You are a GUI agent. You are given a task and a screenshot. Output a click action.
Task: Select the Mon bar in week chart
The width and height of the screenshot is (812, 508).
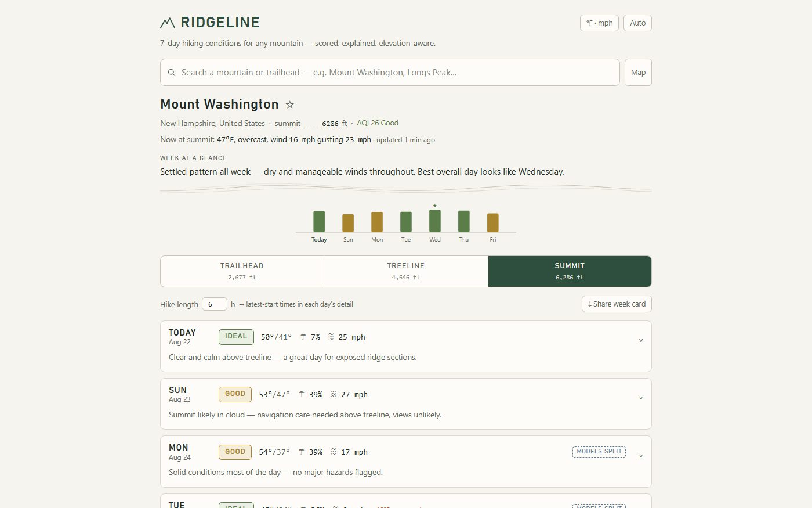click(x=377, y=222)
